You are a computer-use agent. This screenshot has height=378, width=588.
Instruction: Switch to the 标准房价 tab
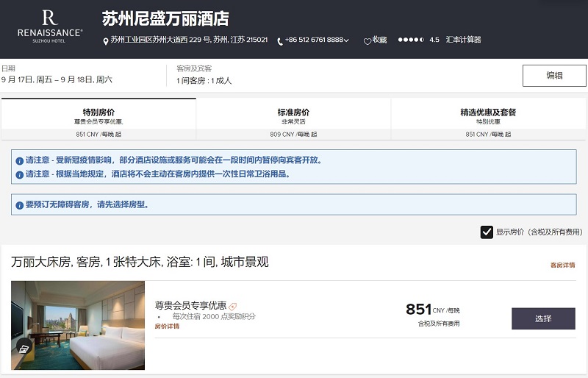point(293,119)
